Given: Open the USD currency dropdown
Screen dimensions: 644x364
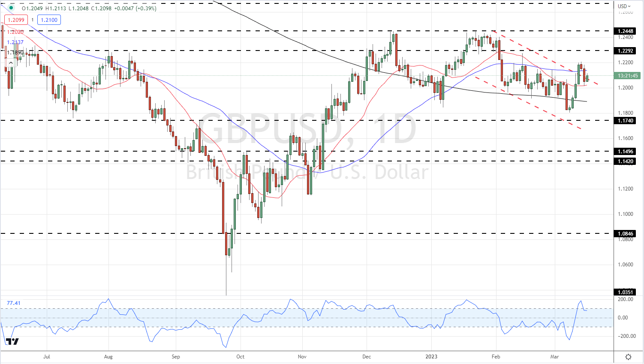Looking at the screenshot, I should point(624,6).
